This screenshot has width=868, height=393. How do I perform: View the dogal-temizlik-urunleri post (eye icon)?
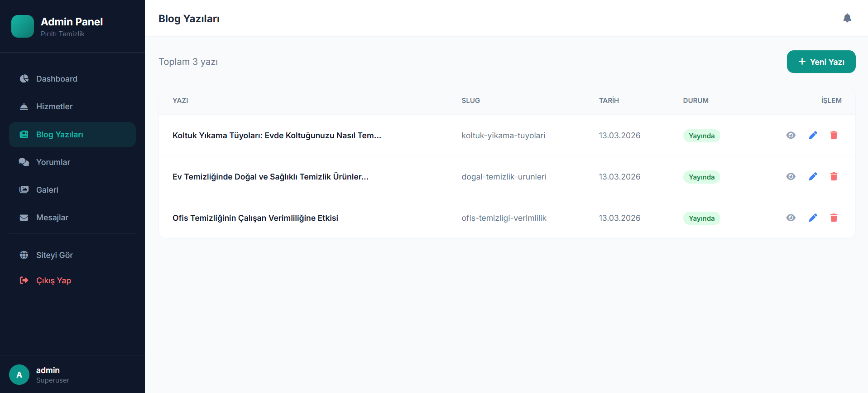point(791,176)
